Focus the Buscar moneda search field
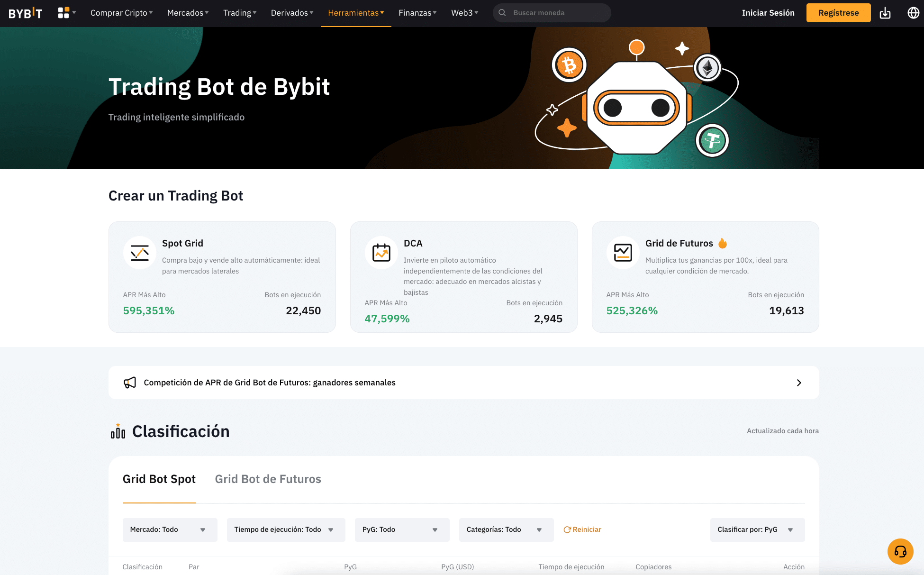 (557, 13)
